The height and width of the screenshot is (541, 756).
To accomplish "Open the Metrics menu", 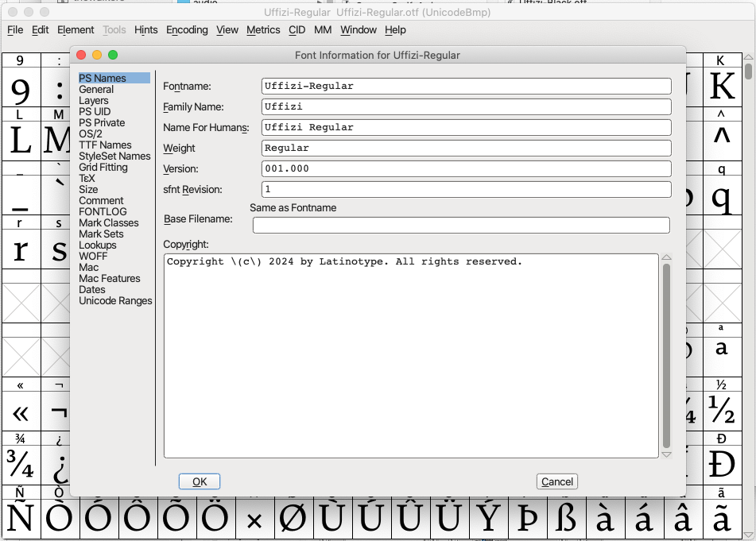I will pos(263,30).
